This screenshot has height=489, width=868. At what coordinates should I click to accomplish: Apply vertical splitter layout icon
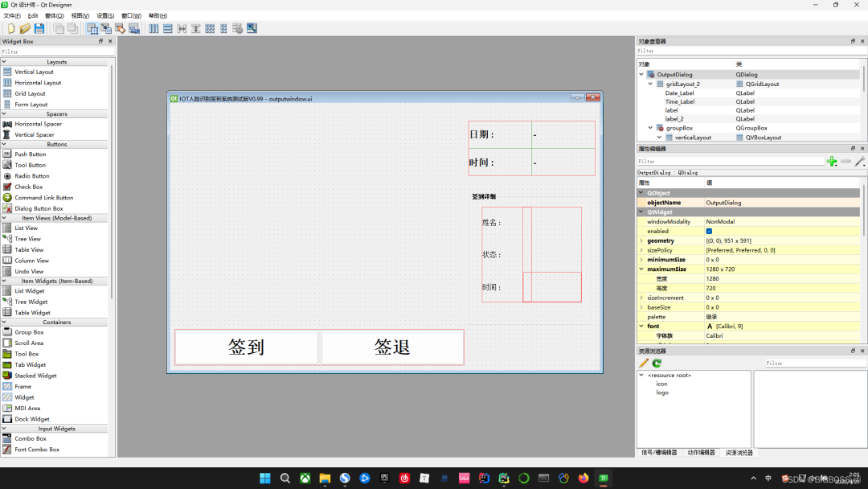(195, 28)
